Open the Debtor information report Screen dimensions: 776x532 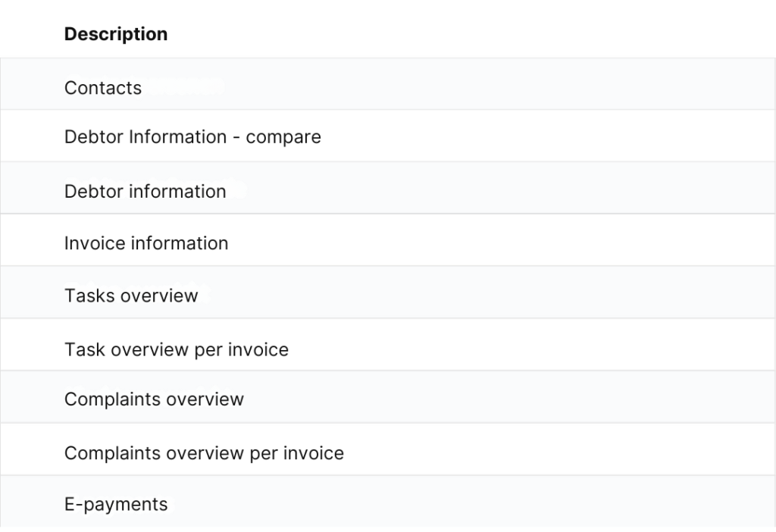[x=145, y=192]
